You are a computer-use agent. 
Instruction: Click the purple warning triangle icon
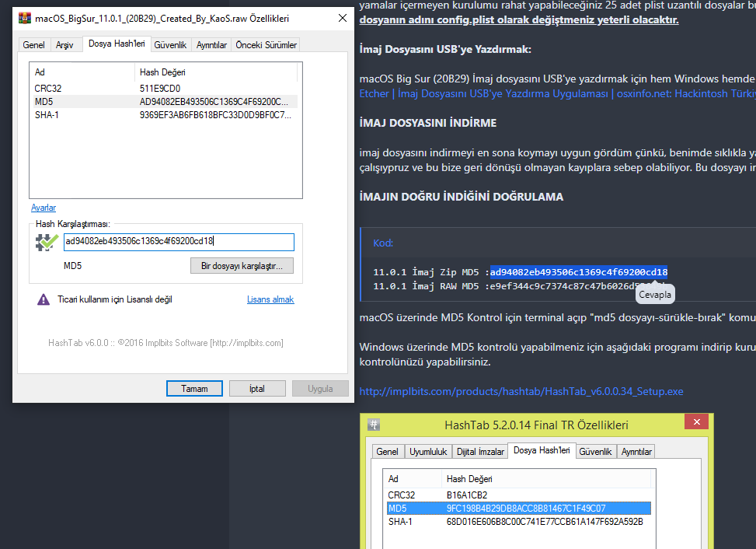pos(44,299)
